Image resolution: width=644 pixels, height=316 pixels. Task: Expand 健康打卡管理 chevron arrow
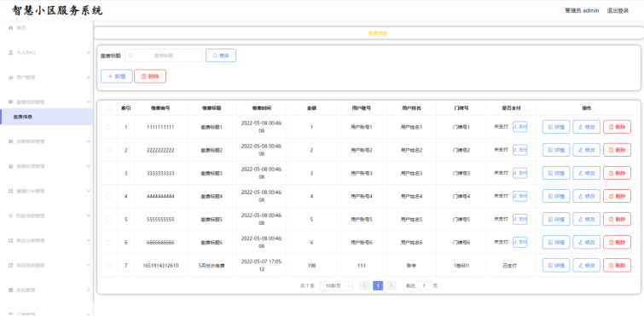pyautogui.click(x=89, y=191)
